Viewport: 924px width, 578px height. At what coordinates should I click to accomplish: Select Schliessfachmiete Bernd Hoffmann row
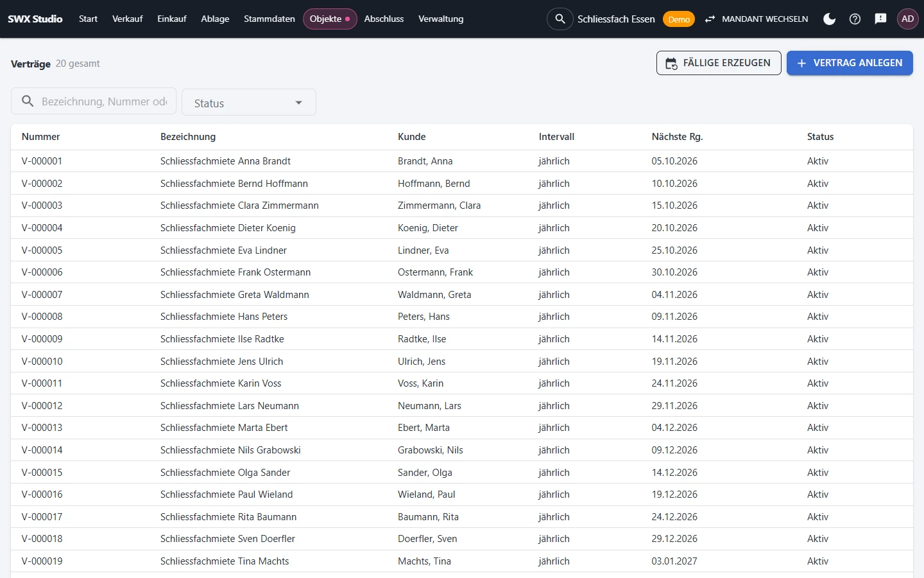click(x=462, y=183)
